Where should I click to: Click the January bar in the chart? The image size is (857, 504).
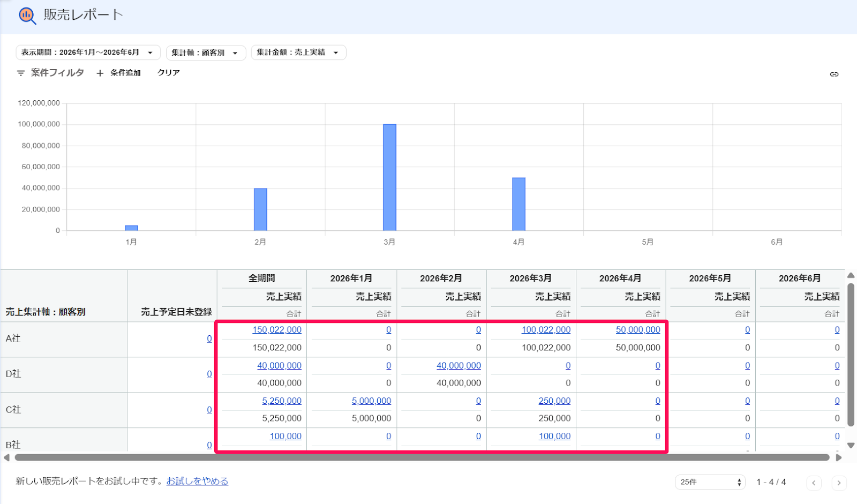131,228
